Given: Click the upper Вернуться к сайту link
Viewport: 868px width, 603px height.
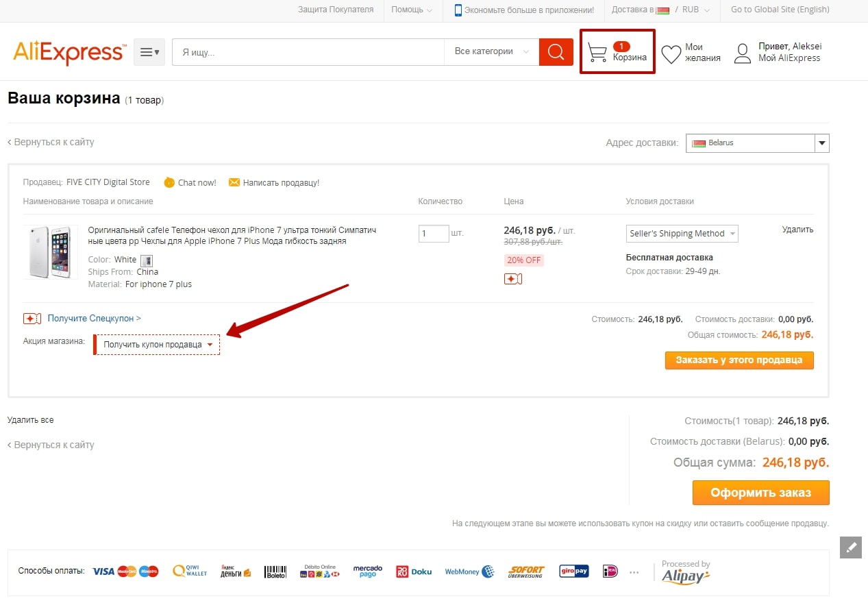Looking at the screenshot, I should [x=51, y=143].
